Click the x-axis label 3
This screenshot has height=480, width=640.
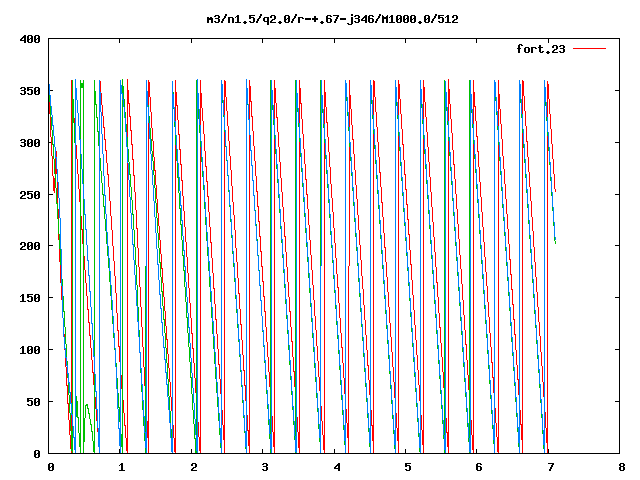point(265,467)
